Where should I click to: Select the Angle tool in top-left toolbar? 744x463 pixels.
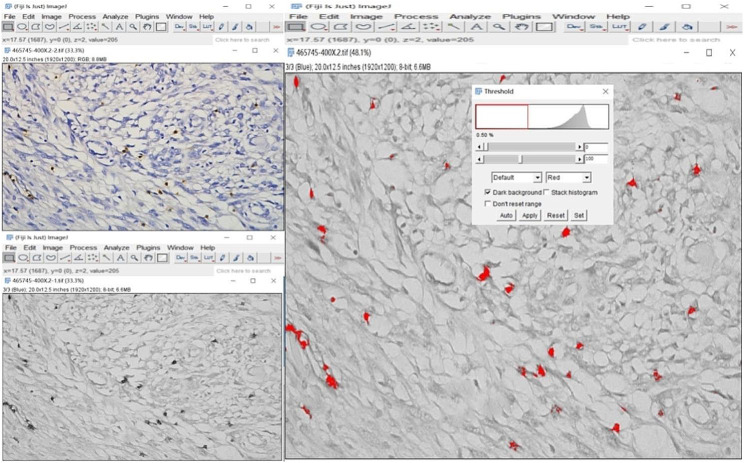point(78,27)
